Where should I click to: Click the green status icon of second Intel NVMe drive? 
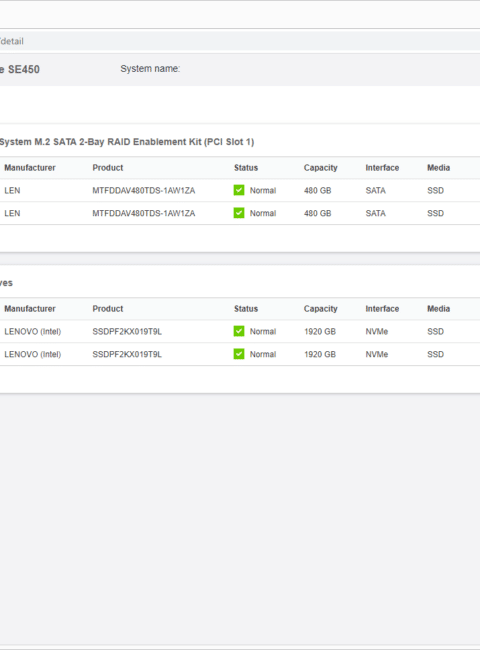pyautogui.click(x=239, y=354)
